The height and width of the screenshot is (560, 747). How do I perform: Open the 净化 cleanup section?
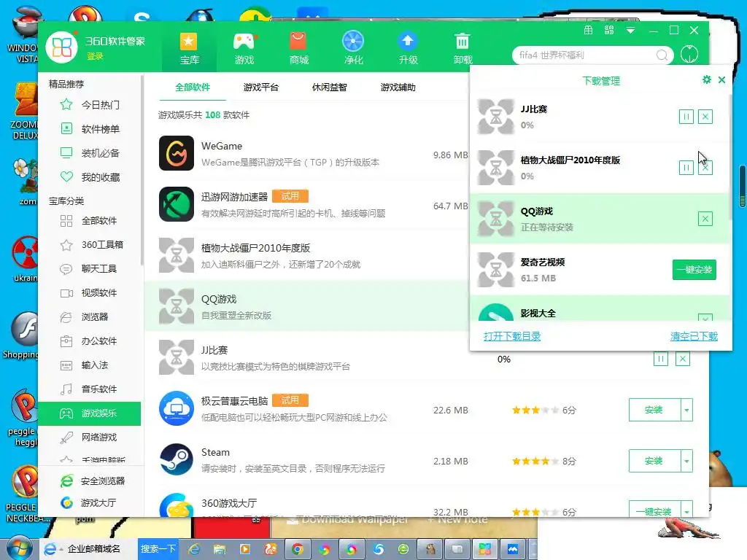[x=353, y=48]
